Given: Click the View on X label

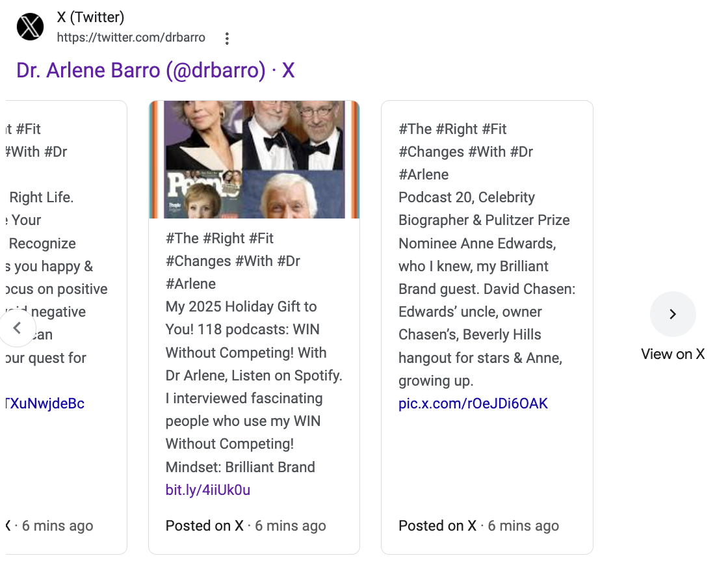Looking at the screenshot, I should tap(673, 354).
